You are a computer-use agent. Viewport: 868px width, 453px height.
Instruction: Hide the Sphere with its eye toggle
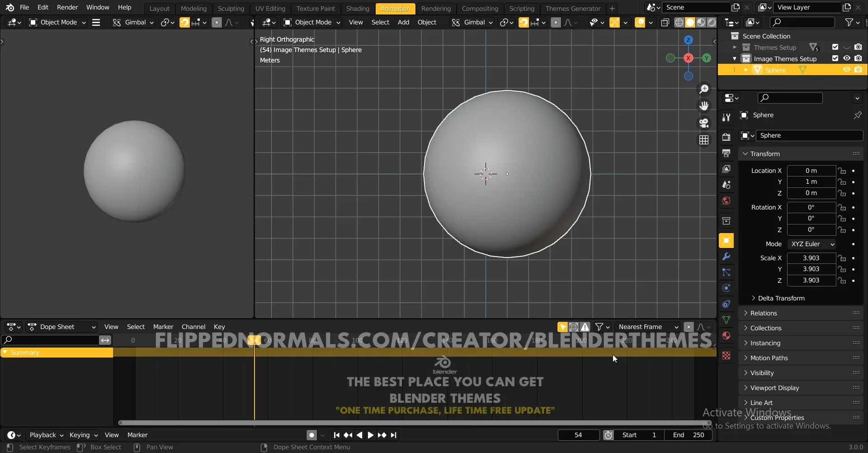846,69
